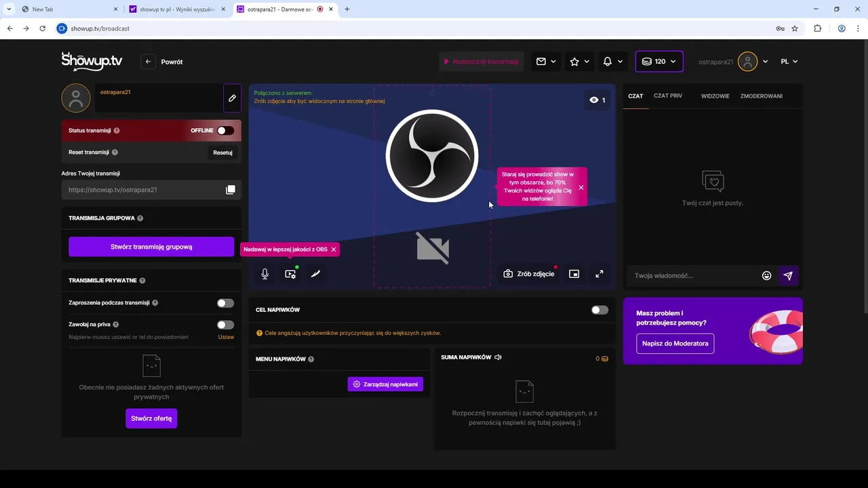The width and height of the screenshot is (868, 488).
Task: Toggle Zaproszenia podczas transmisji switch
Action: pyautogui.click(x=225, y=303)
